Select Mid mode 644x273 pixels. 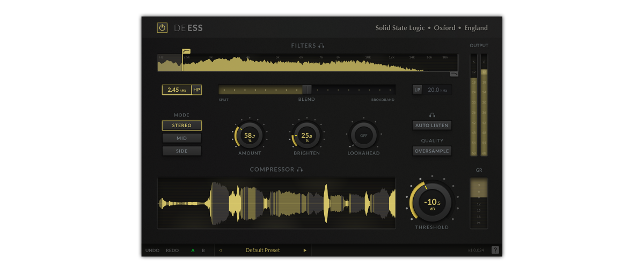[182, 138]
